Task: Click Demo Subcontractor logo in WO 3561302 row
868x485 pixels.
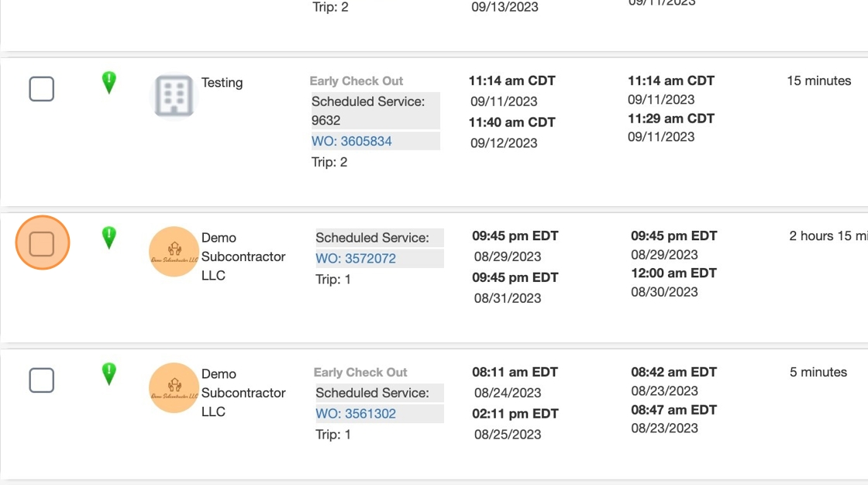Action: click(x=174, y=388)
